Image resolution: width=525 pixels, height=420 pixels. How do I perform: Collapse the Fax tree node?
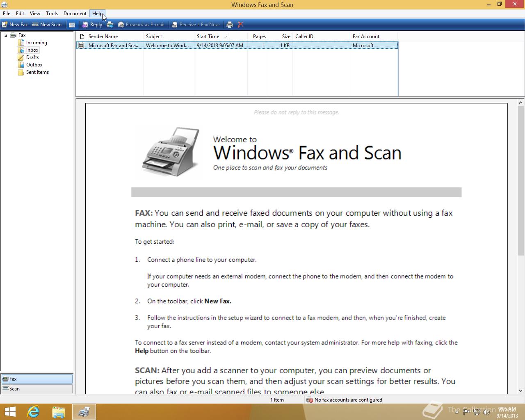click(x=6, y=36)
